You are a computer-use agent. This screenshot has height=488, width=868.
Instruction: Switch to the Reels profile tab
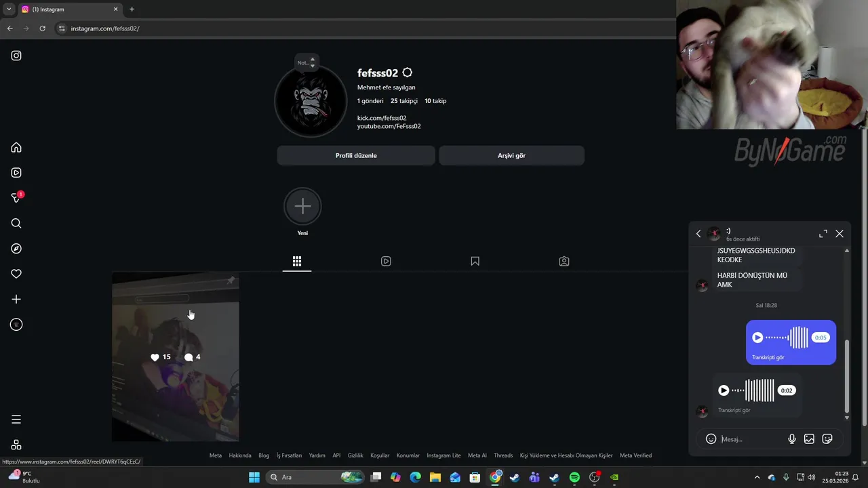click(386, 261)
